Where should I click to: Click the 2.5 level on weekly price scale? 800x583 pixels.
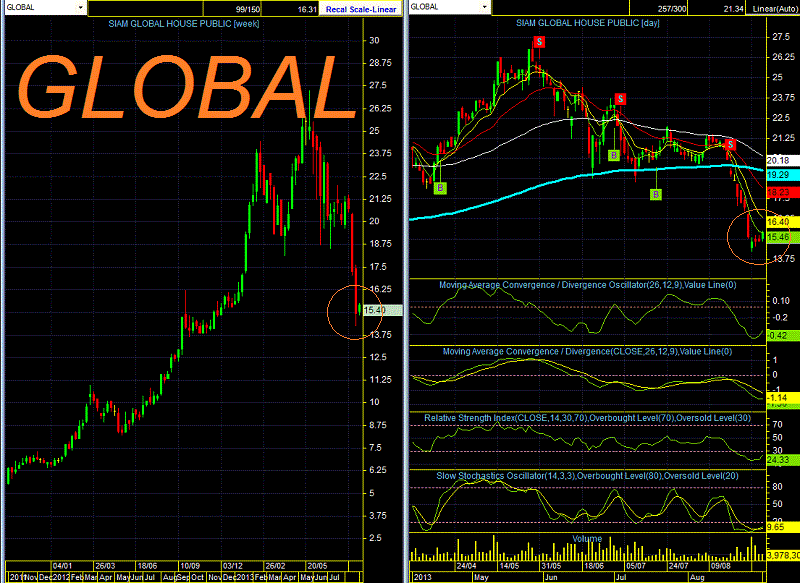(375, 538)
